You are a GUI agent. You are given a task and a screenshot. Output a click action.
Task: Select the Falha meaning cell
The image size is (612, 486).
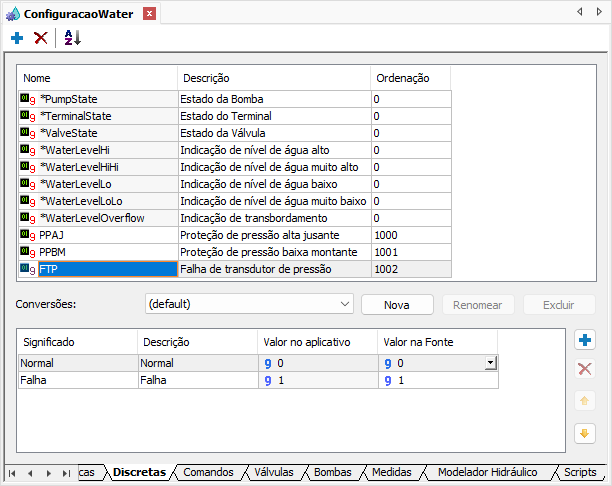[x=76, y=381]
